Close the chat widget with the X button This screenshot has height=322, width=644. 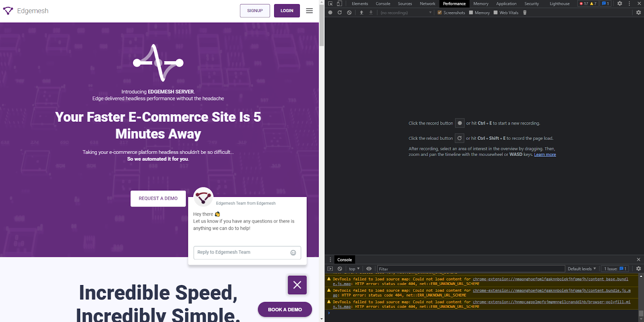point(297,285)
